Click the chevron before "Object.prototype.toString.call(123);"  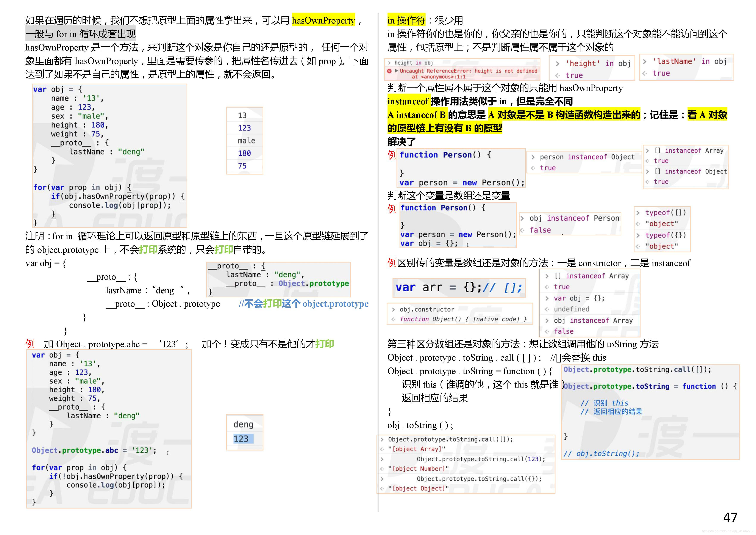[382, 459]
